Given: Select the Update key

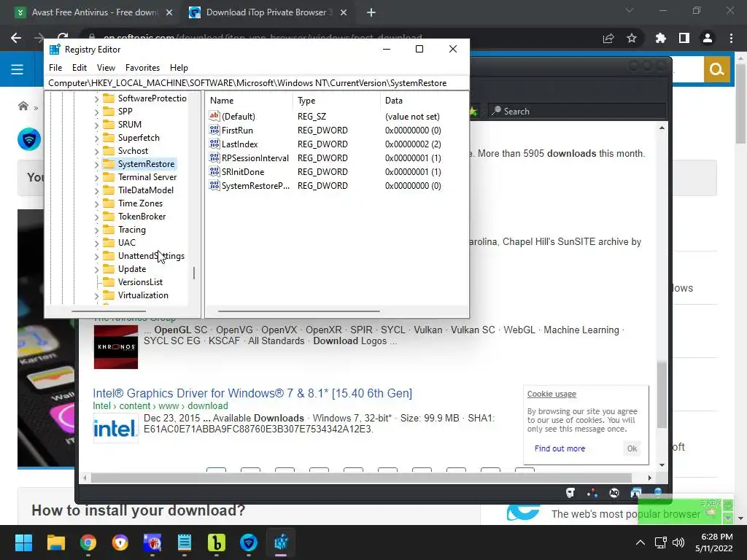Looking at the screenshot, I should (131, 269).
